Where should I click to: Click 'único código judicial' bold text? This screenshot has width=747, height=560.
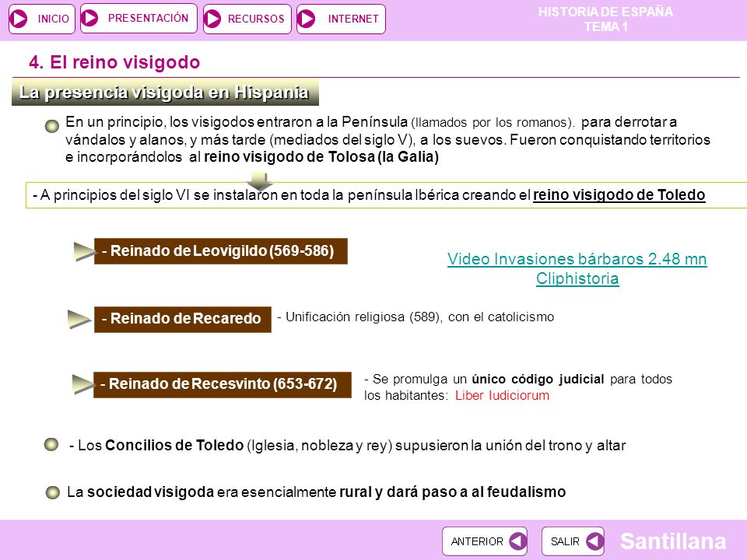point(538,379)
